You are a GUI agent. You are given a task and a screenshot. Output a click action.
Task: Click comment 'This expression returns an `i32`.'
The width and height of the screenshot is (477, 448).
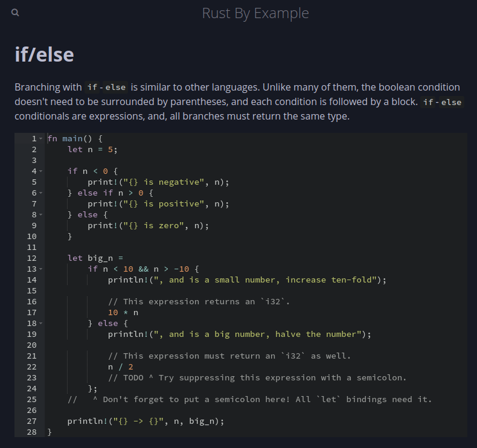[199, 302]
